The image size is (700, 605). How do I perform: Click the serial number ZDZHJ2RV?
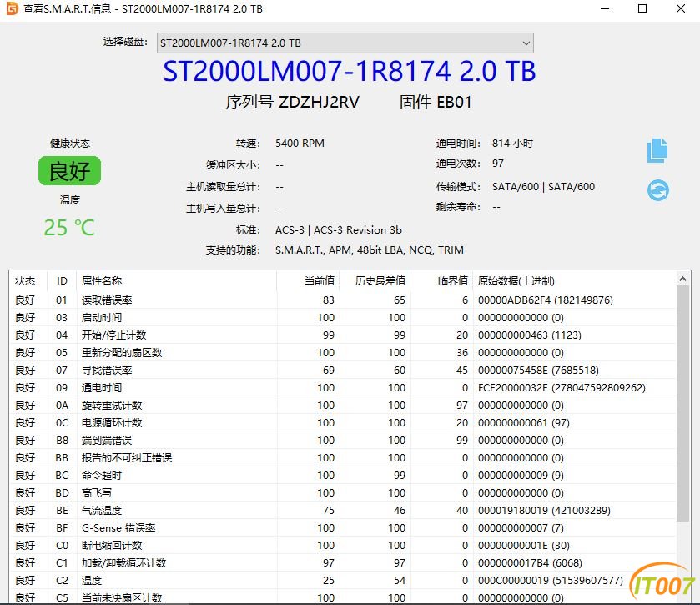(x=319, y=103)
